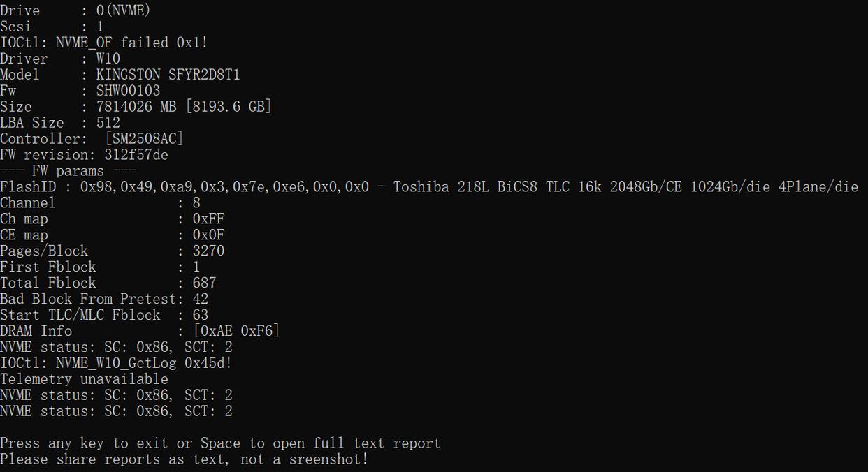Click the FW revision 312f57de value
This screenshot has width=868, height=472.
(136, 155)
